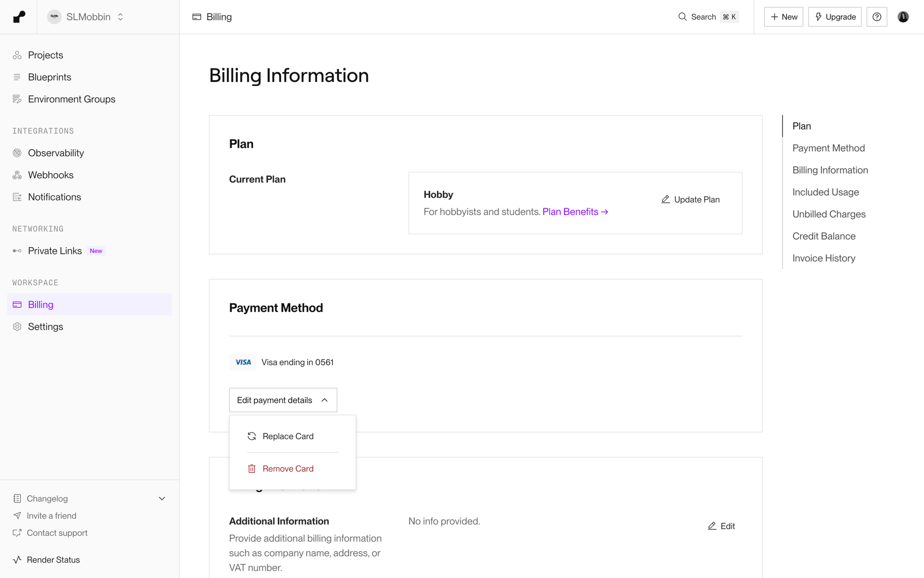Click the Invite a friend paper plane icon

(x=17, y=516)
